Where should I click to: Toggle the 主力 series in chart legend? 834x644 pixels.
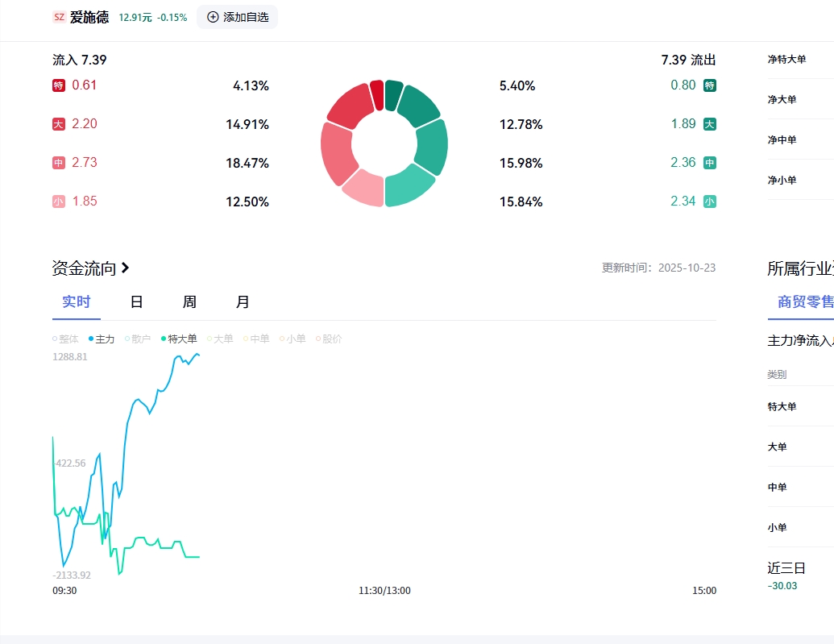point(102,339)
